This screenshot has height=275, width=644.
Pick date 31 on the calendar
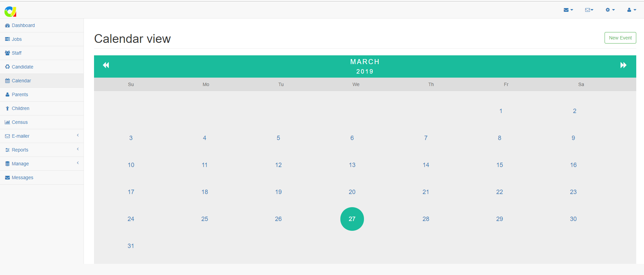(x=131, y=246)
